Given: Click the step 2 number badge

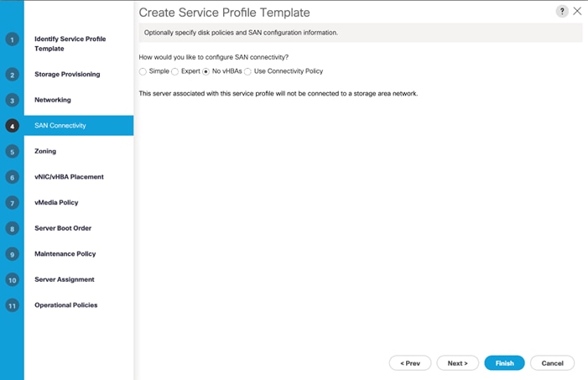Looking at the screenshot, I should pos(12,75).
